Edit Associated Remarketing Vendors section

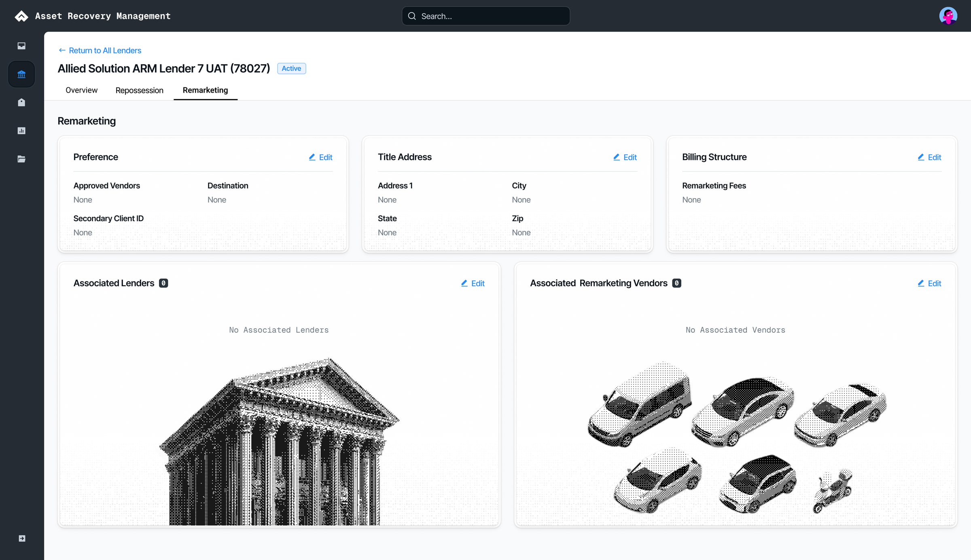929,283
